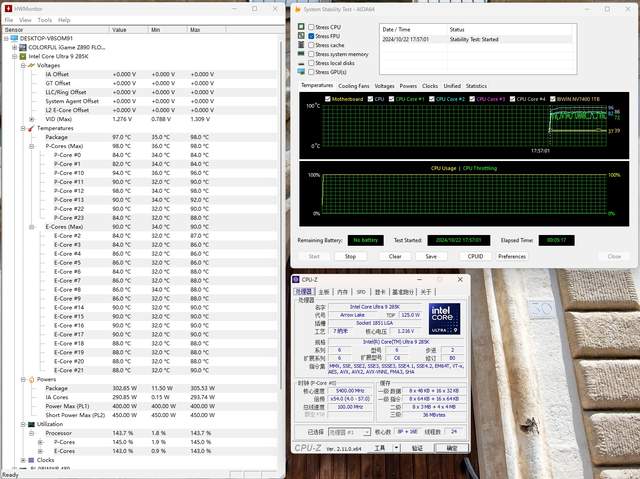
Task: Click the Value column header in HWMonitor
Action: 129,30
